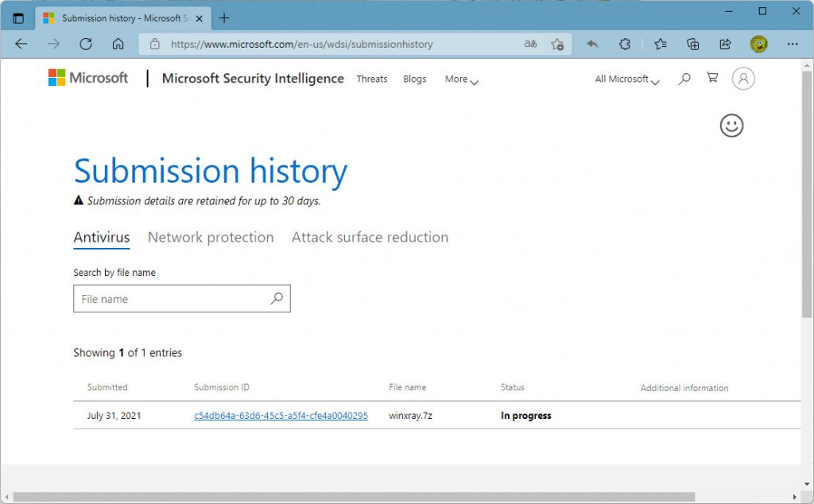Viewport: 814px width, 504px height.
Task: Open browser Settings and more ellipsis menu
Action: tap(792, 45)
